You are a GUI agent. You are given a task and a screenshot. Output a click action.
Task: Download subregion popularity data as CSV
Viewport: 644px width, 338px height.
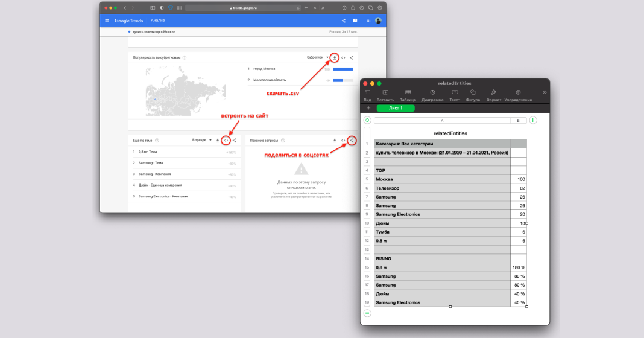(335, 57)
